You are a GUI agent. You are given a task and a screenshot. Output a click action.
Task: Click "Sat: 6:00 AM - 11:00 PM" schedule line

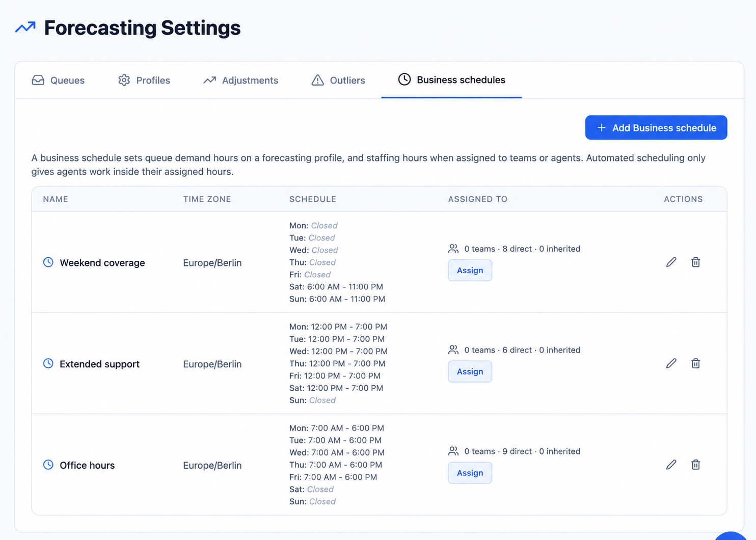pos(336,287)
